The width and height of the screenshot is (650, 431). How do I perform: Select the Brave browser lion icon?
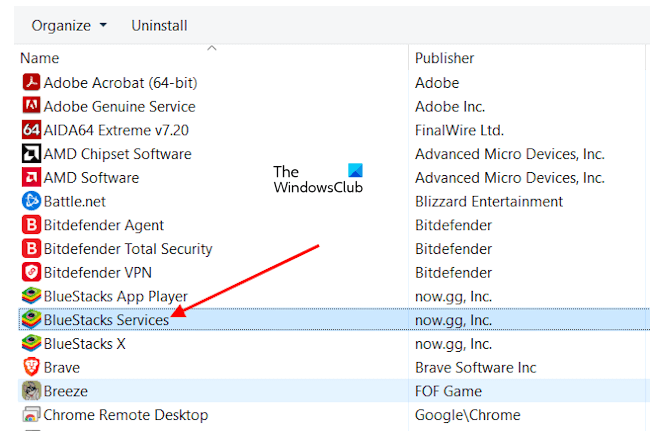coord(30,367)
